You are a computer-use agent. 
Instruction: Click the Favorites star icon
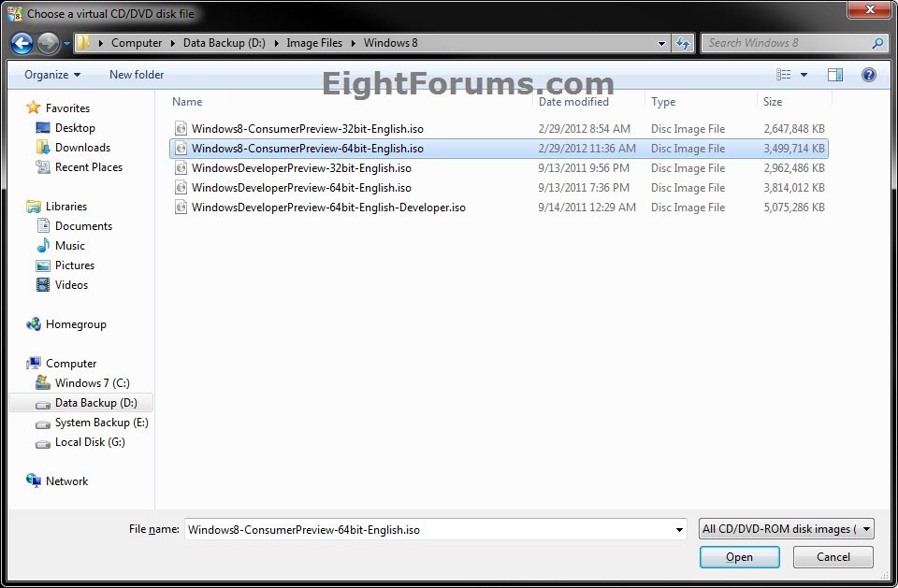point(34,108)
